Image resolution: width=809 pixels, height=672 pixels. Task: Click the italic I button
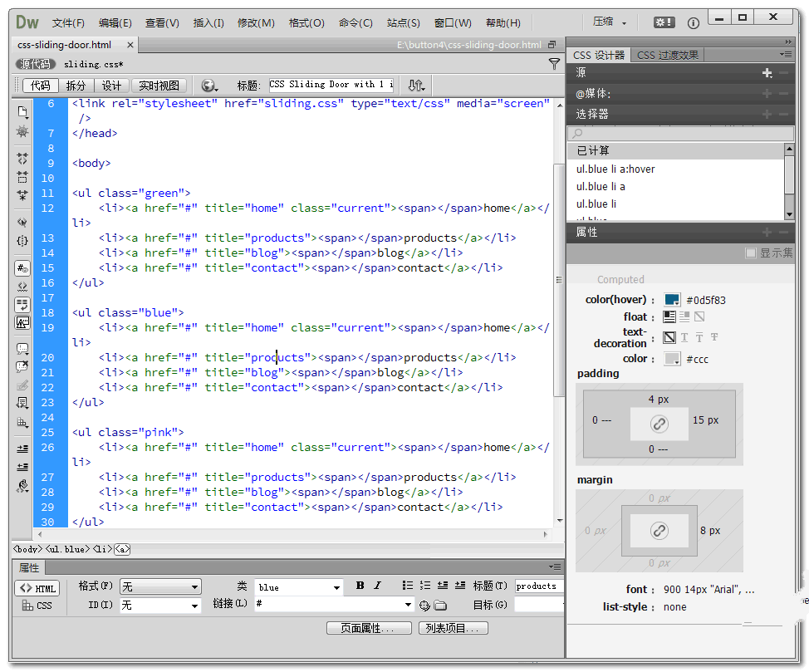(378, 585)
